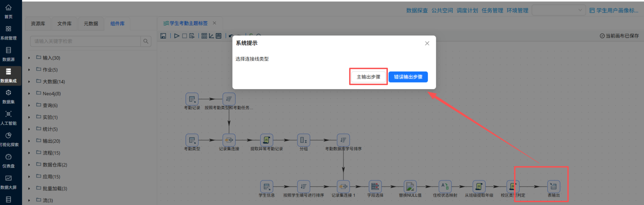
Task: Select the 学生信息 node icon
Action: click(x=266, y=187)
